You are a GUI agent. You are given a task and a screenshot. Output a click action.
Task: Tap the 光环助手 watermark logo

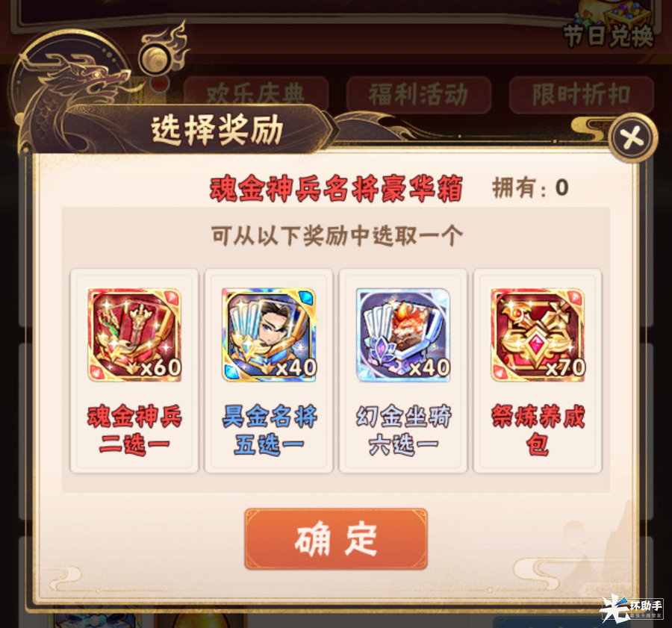click(632, 608)
